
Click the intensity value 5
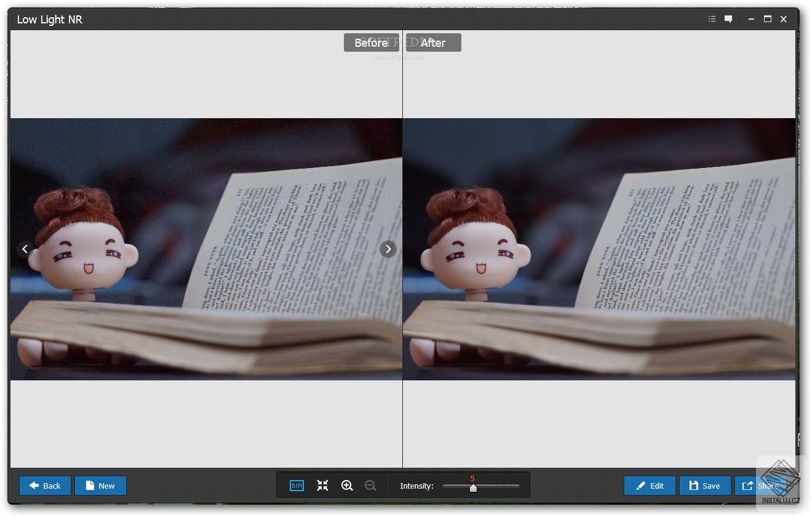click(x=472, y=478)
